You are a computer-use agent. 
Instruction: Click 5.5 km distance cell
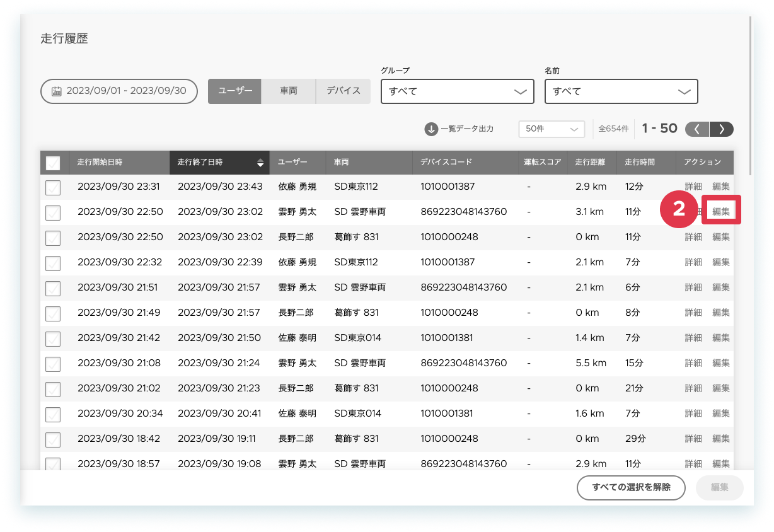(591, 363)
